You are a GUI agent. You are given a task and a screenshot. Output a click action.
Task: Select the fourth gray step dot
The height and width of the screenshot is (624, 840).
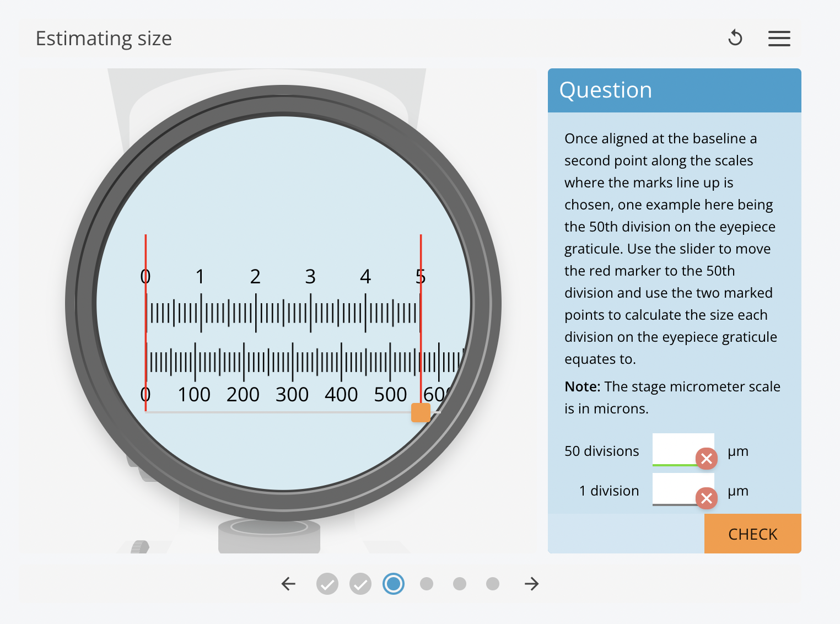click(x=427, y=584)
